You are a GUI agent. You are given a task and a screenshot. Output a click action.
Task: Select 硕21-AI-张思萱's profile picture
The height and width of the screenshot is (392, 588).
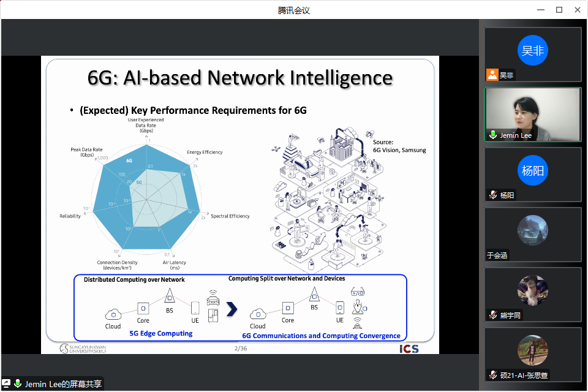532,350
